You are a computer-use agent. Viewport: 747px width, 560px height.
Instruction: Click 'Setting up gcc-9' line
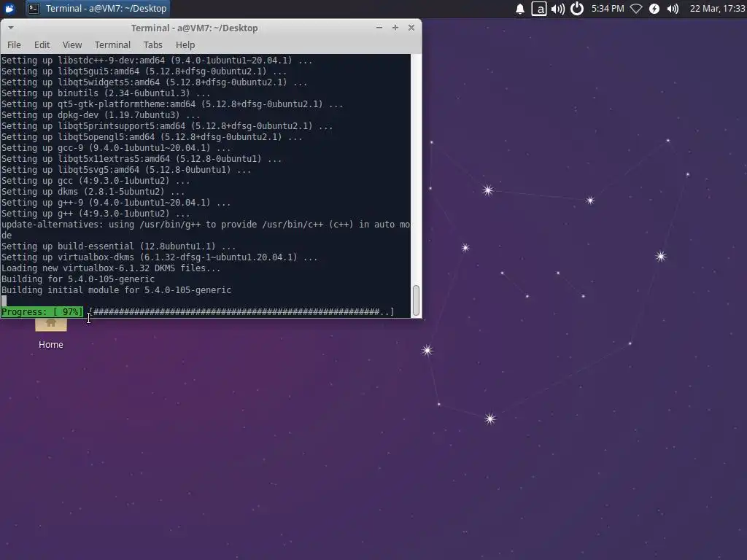click(x=116, y=147)
